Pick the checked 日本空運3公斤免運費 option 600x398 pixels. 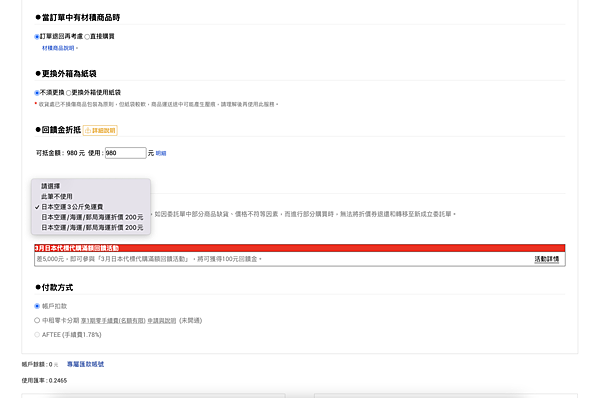click(x=91, y=207)
